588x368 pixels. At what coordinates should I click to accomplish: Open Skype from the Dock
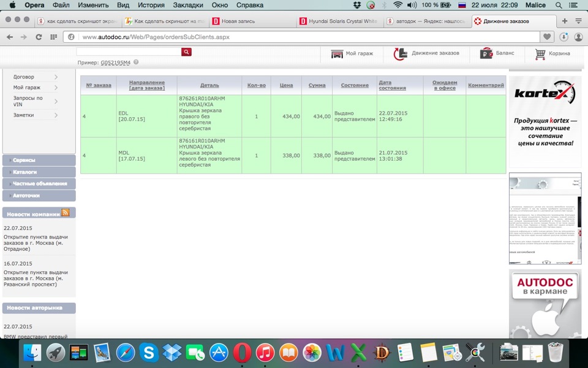click(148, 353)
